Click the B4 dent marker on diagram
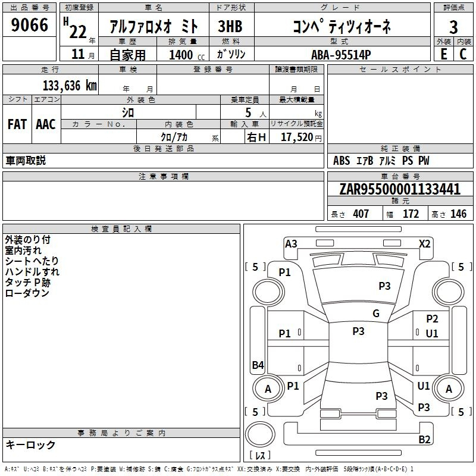This screenshot has width=476, height=476. [258, 365]
